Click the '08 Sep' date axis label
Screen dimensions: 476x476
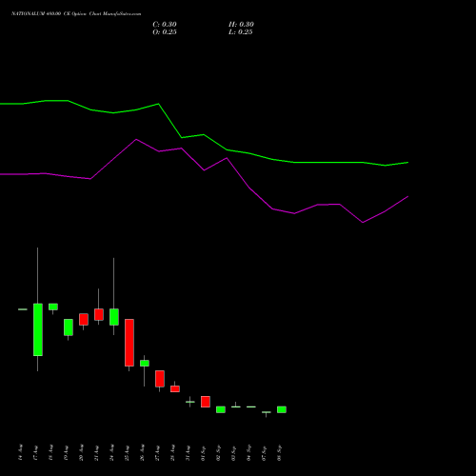click(x=280, y=452)
